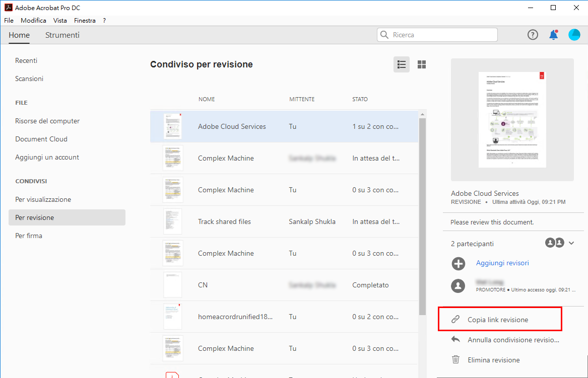Open the Modifica menu
The image size is (588, 378).
pyautogui.click(x=33, y=21)
